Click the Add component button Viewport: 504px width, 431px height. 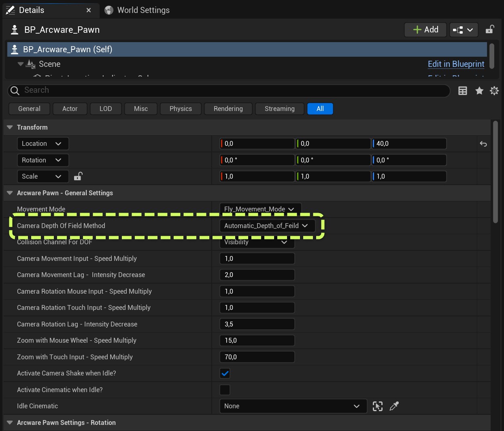tap(425, 30)
